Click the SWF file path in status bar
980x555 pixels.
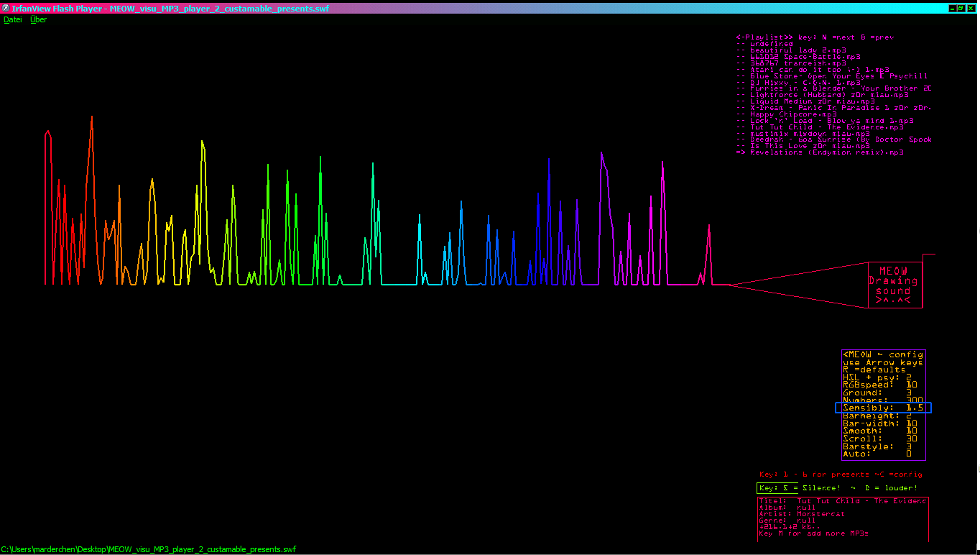tap(149, 549)
